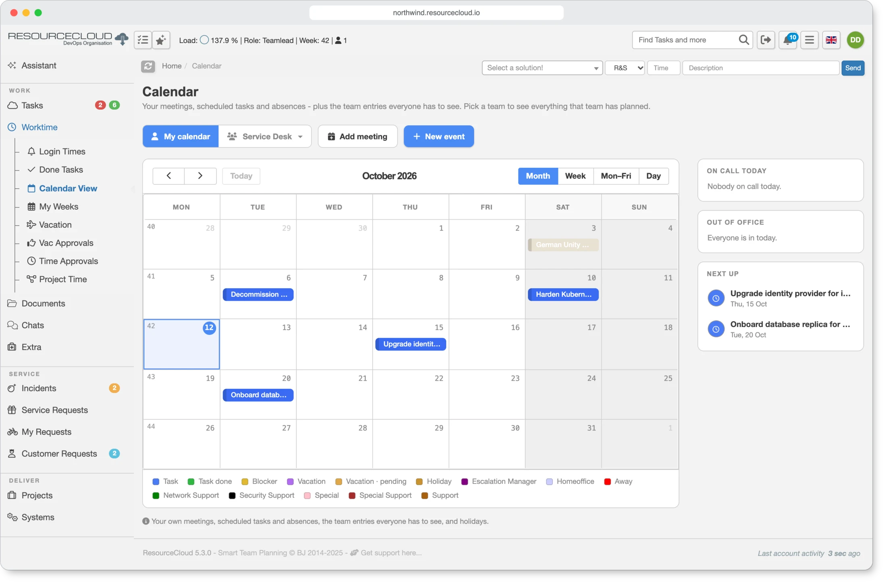Open Project Time in sidebar
The height and width of the screenshot is (588, 887).
click(x=62, y=279)
